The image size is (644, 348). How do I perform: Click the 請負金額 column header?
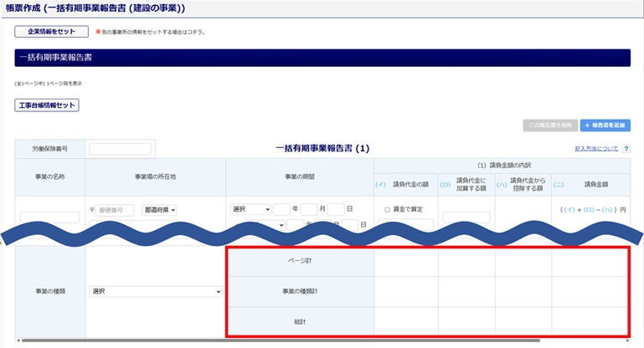[596, 185]
